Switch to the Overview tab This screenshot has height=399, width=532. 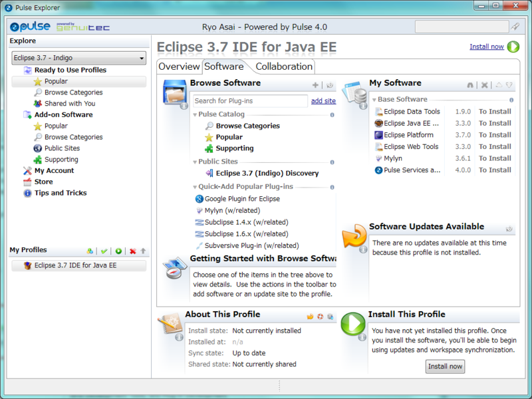[x=179, y=66]
